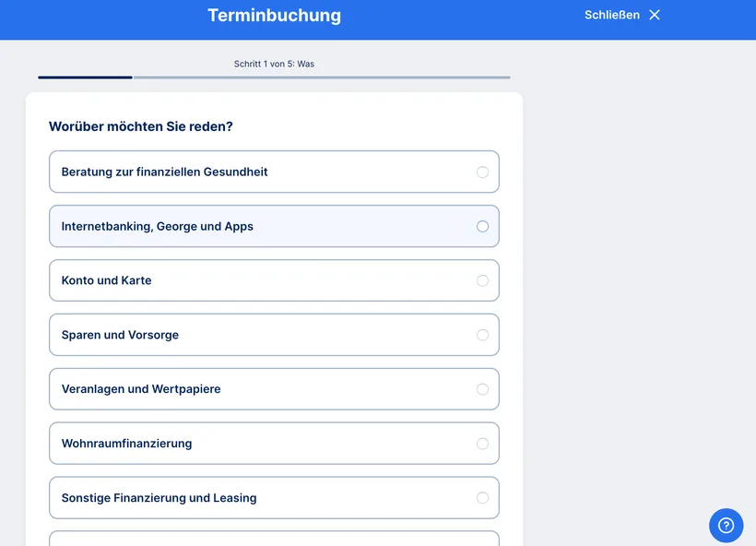Choose the Veranlagen und Wertpapiere option card
756x546 pixels.
click(274, 389)
